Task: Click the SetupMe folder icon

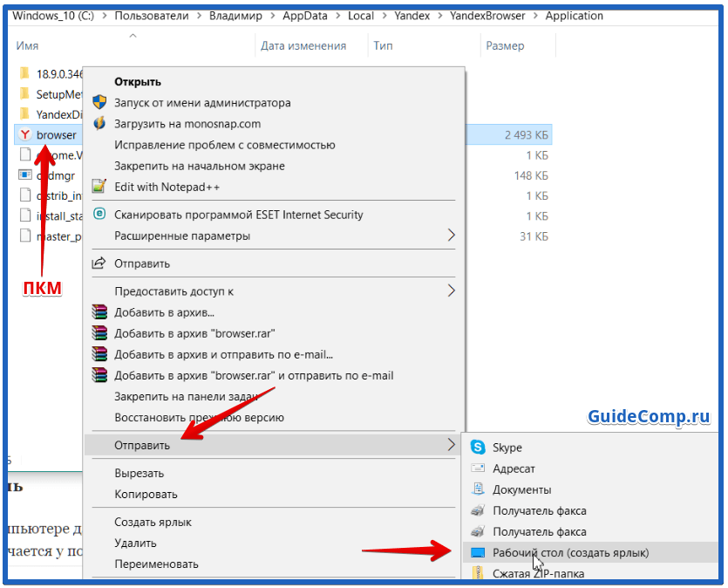Action: click(24, 94)
